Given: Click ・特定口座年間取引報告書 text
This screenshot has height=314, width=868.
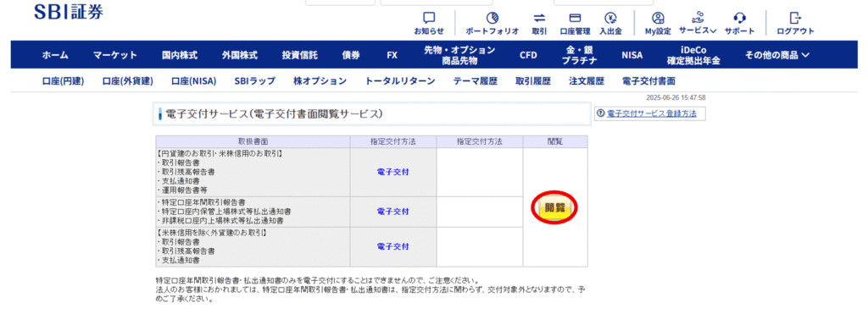Looking at the screenshot, I should tap(202, 201).
